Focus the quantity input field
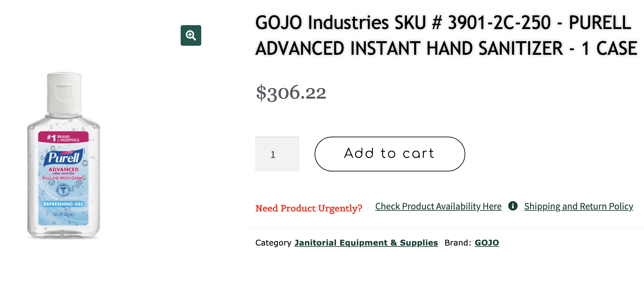Image resolution: width=644 pixels, height=281 pixels. 277,154
